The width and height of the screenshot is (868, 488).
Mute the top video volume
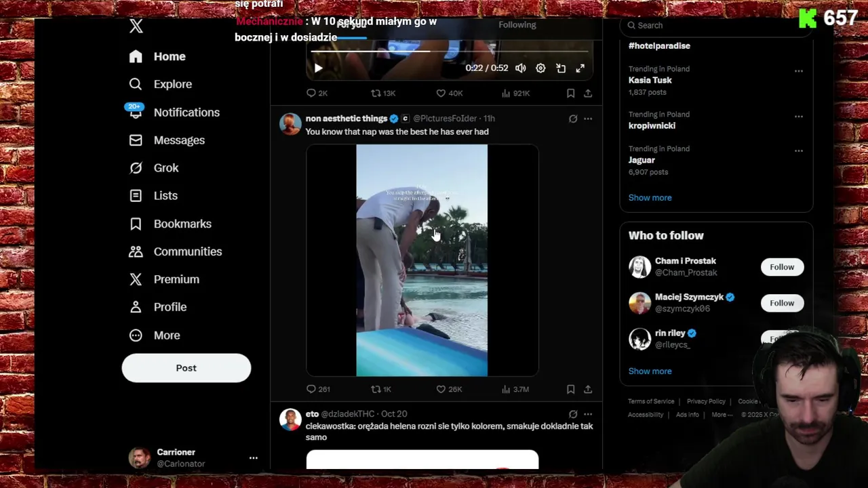coord(520,68)
